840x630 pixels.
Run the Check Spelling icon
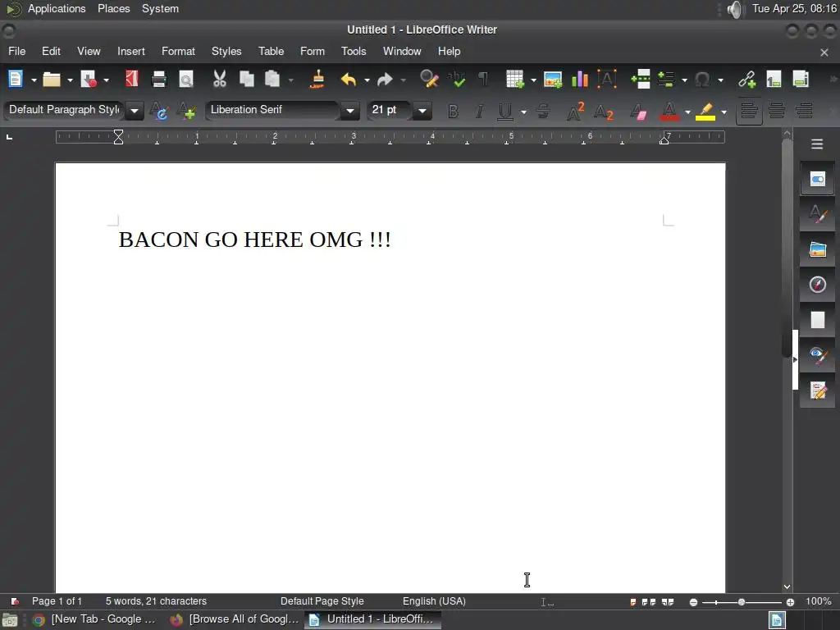point(456,80)
